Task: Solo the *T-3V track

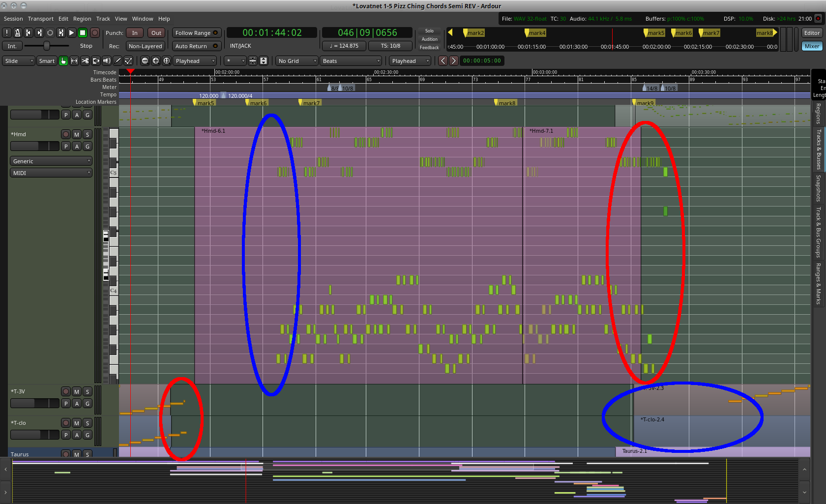Action: tap(88, 391)
